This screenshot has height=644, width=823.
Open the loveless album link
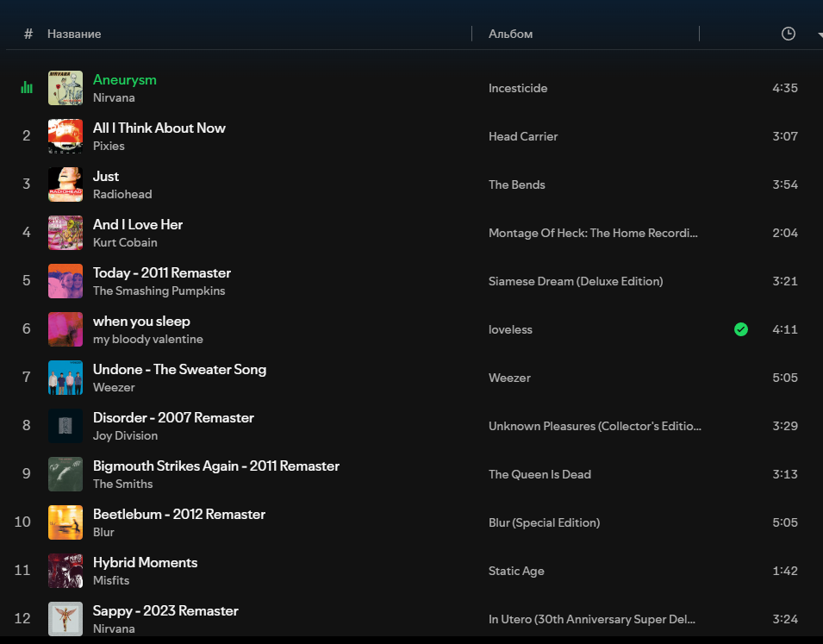click(x=510, y=330)
